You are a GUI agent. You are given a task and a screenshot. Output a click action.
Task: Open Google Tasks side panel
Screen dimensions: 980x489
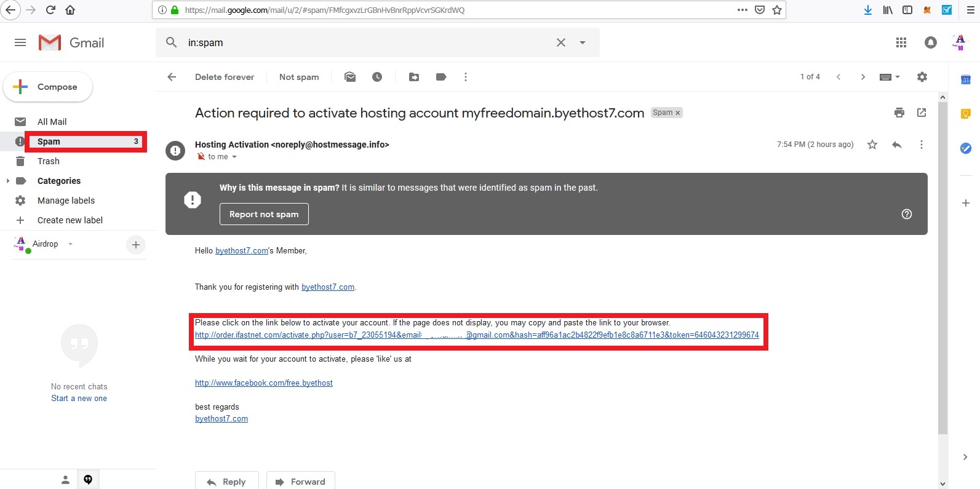pyautogui.click(x=966, y=148)
